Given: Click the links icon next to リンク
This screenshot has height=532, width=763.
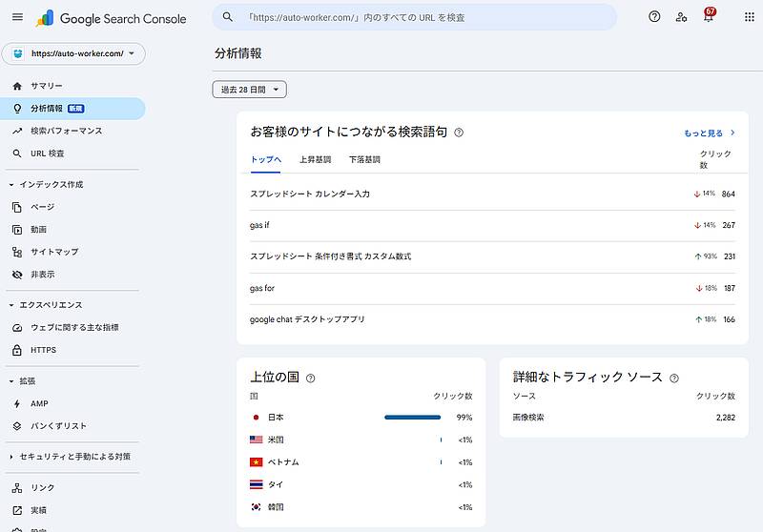Looking at the screenshot, I should click(x=17, y=488).
